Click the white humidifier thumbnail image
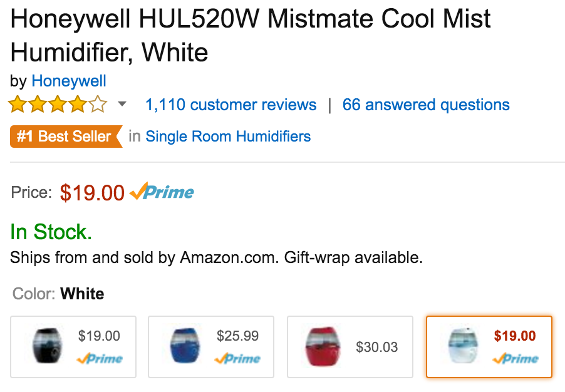Screen dimensions: 565x392 coord(463,346)
